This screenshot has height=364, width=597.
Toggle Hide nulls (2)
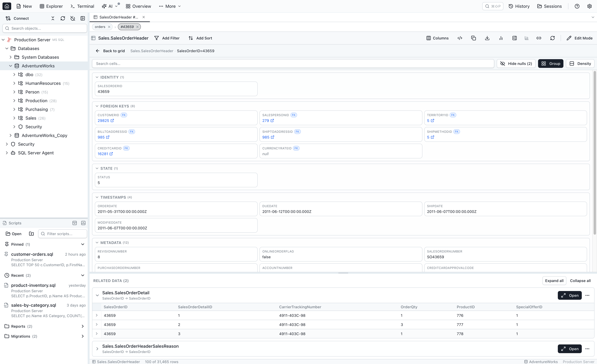click(x=516, y=63)
